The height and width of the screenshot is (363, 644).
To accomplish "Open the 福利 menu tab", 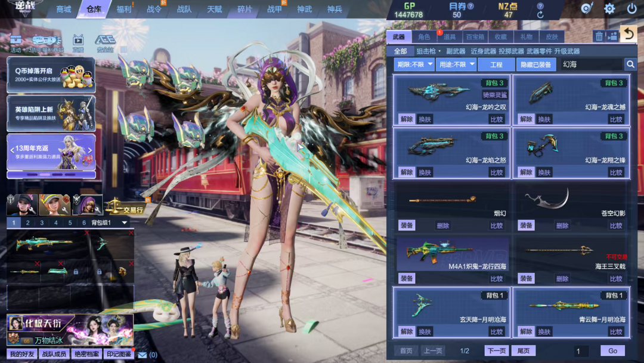I will pyautogui.click(x=123, y=9).
